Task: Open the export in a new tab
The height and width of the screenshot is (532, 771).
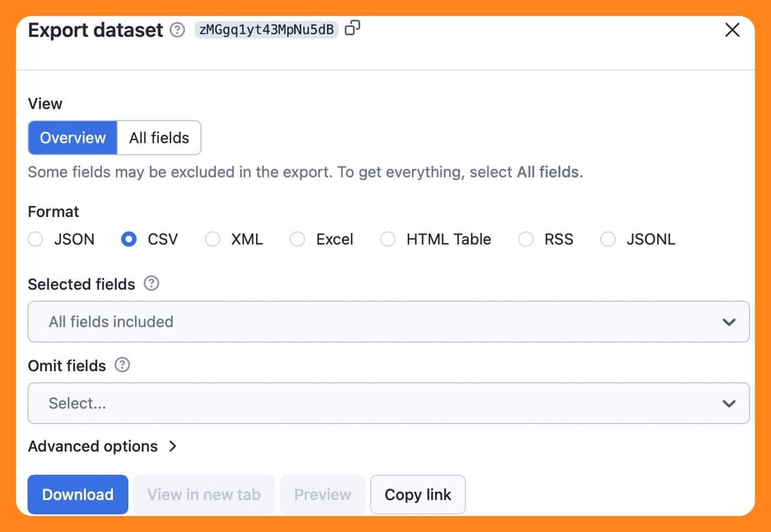Action: pyautogui.click(x=204, y=494)
